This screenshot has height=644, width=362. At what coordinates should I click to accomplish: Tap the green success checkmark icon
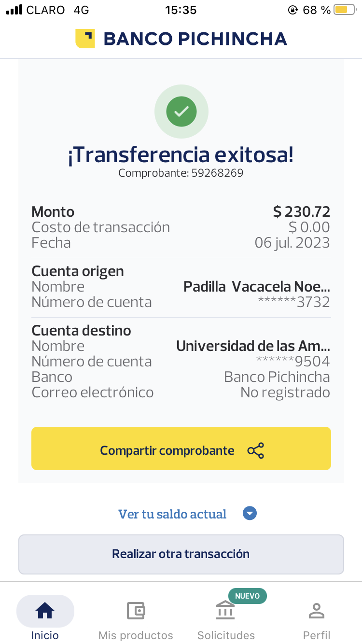pos(181,112)
